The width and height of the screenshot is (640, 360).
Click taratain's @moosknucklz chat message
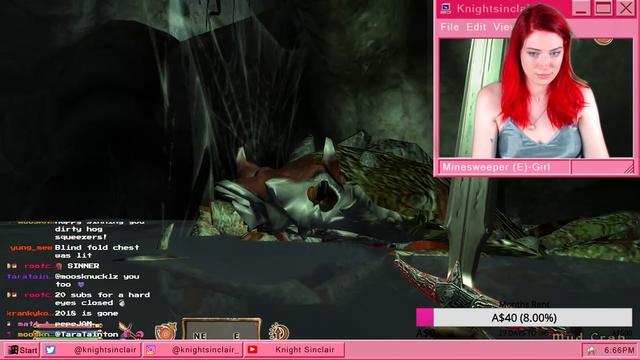pyautogui.click(x=97, y=280)
